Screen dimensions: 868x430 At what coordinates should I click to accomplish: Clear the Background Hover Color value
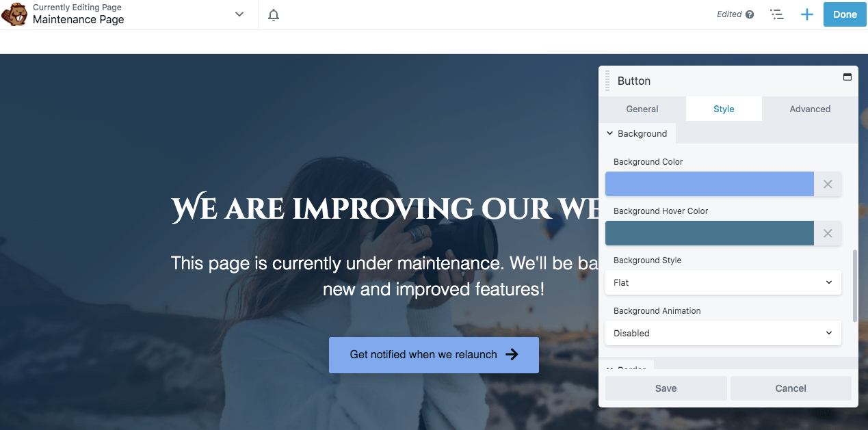pyautogui.click(x=828, y=233)
